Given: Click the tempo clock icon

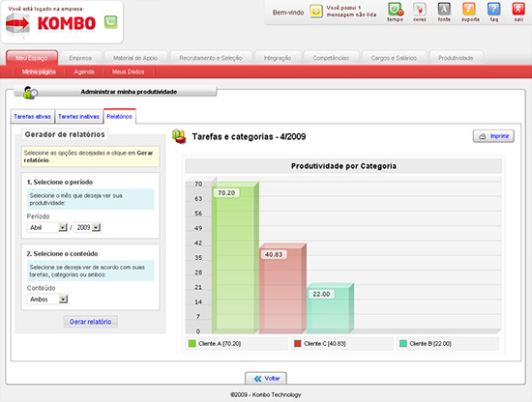Looking at the screenshot, I should tap(396, 9).
